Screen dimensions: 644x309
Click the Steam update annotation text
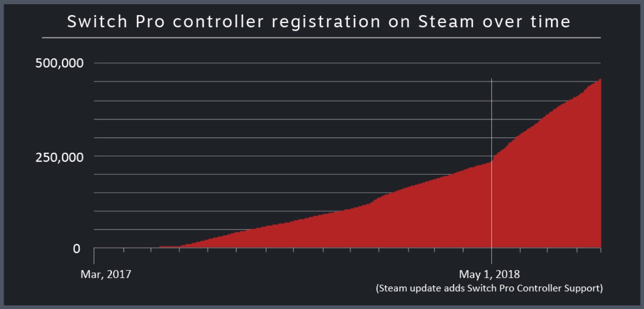489,288
